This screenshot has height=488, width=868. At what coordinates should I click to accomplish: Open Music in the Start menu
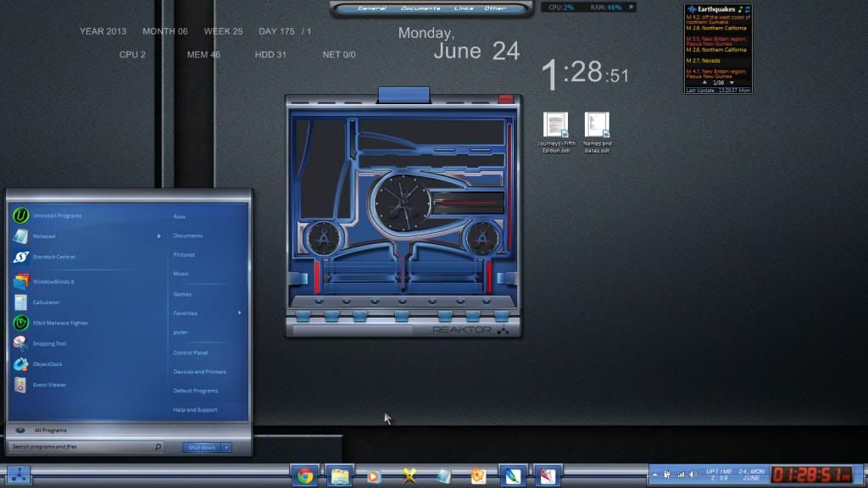tap(181, 274)
